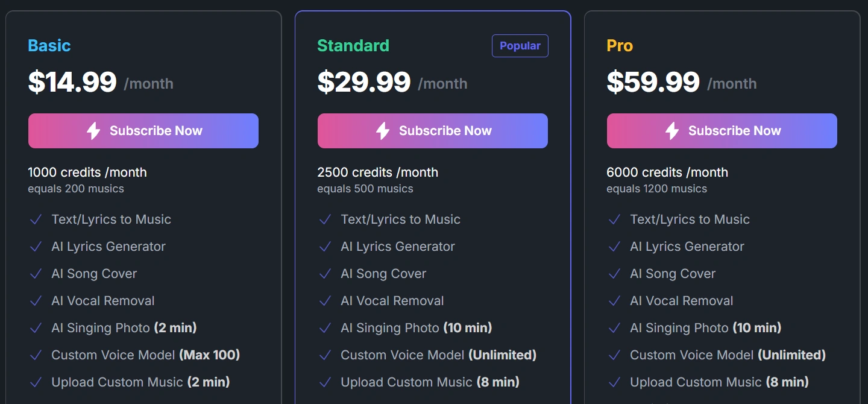Click "equals 1200 musics" in Pro plan
This screenshot has height=404, width=868.
click(x=656, y=189)
